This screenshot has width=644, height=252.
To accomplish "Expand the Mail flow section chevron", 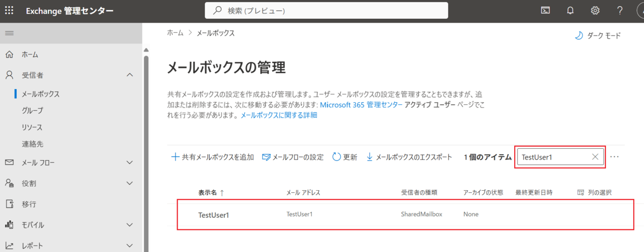I will (129, 162).
